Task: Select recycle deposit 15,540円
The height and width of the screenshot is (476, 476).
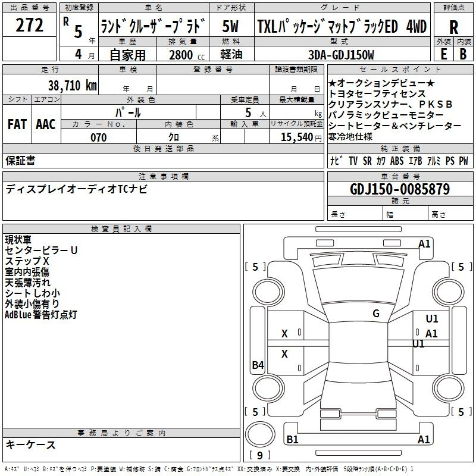Action: 301,137
